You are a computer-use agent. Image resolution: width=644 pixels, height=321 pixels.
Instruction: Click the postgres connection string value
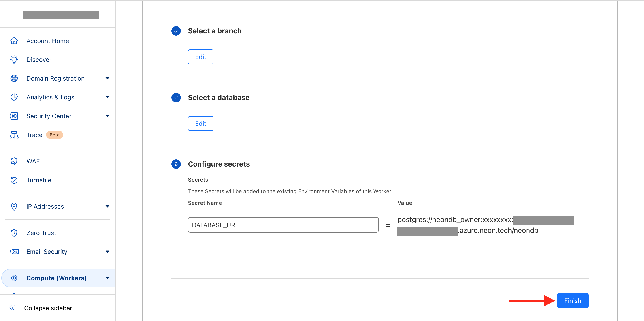(486, 225)
